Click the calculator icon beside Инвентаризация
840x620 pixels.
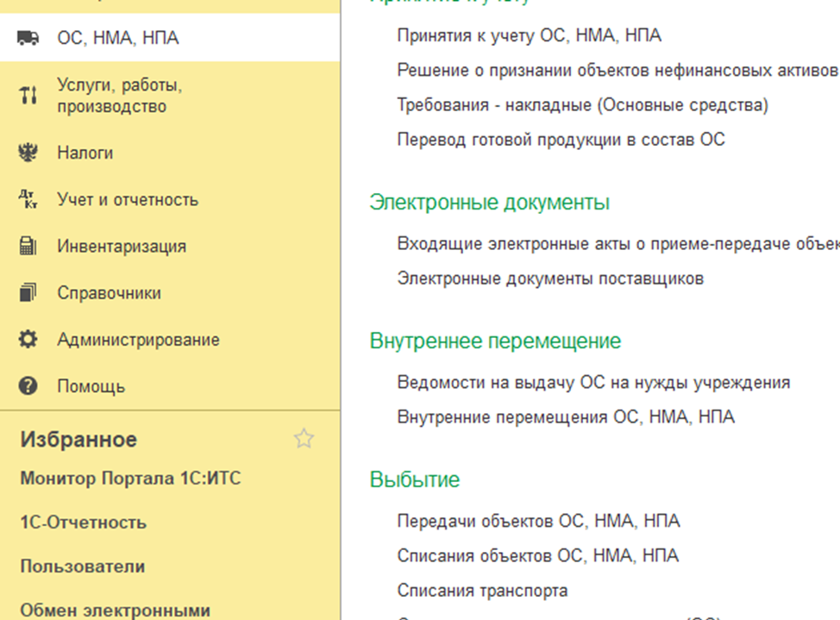coord(28,246)
